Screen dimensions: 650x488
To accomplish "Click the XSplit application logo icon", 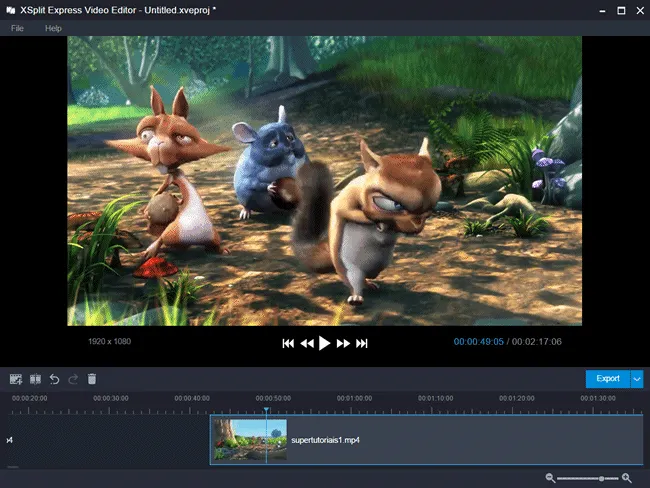I will [11, 10].
